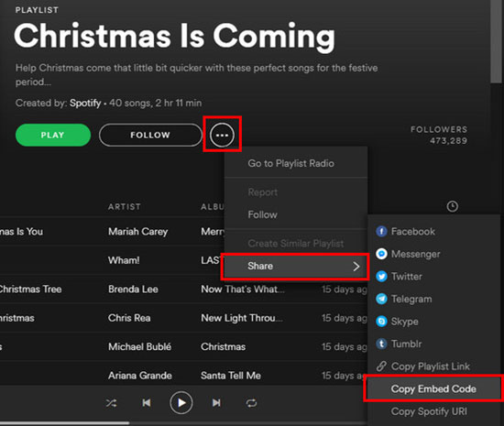The height and width of the screenshot is (426, 504).
Task: Open album New Light Throu...
Action: tap(242, 318)
